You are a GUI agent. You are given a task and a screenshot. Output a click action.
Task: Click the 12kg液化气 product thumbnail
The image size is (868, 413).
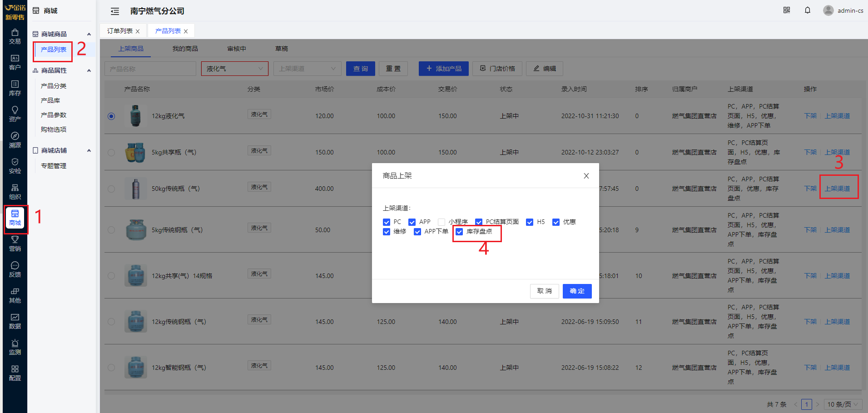[135, 116]
